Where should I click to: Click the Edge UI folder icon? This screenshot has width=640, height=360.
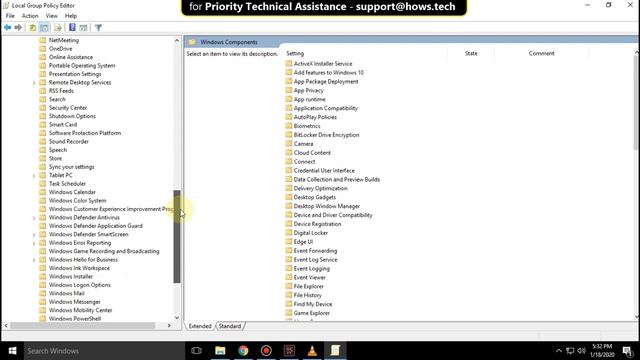(x=289, y=242)
